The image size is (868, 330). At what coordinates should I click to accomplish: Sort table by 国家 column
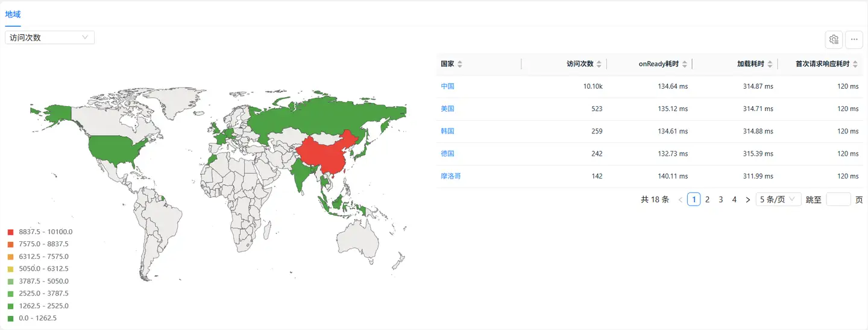[x=460, y=64]
